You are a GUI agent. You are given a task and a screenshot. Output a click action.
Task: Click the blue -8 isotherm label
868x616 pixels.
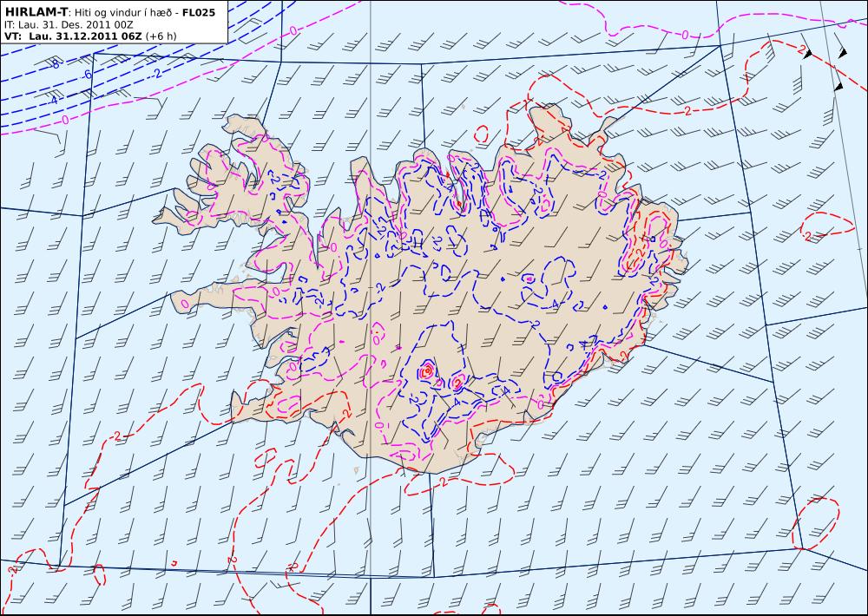click(54, 64)
